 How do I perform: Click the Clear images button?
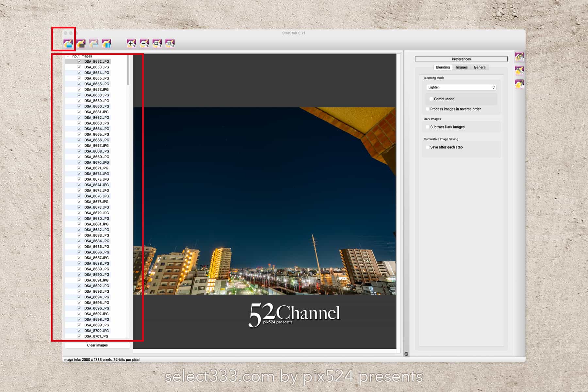[97, 345]
